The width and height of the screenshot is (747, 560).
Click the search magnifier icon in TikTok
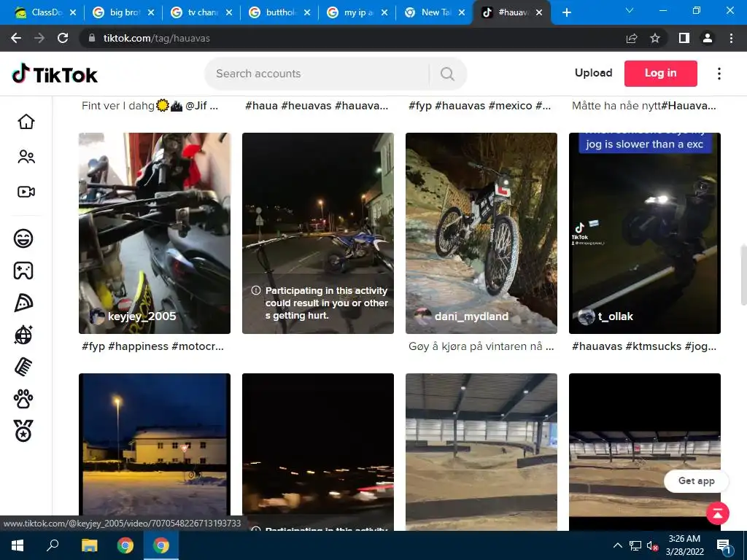447,74
